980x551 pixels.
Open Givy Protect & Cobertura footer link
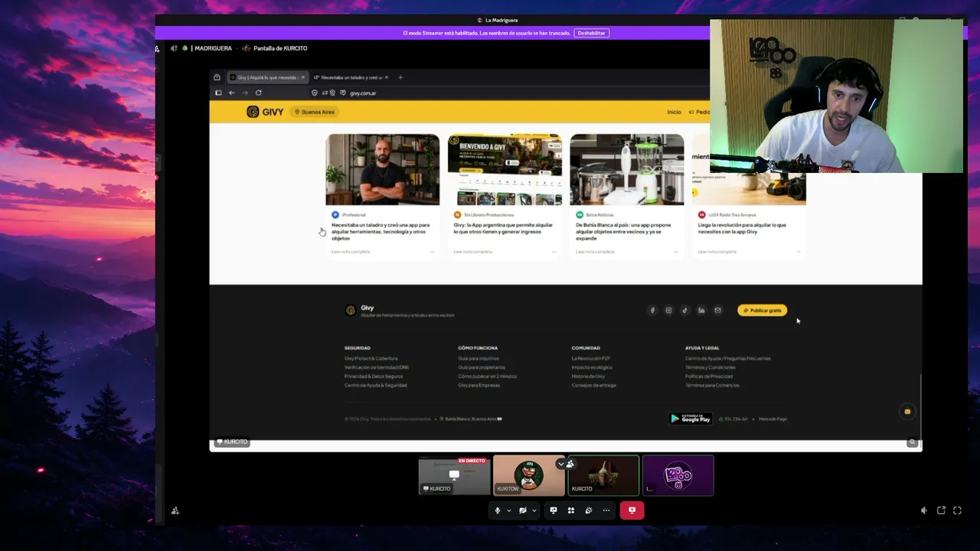tap(371, 358)
